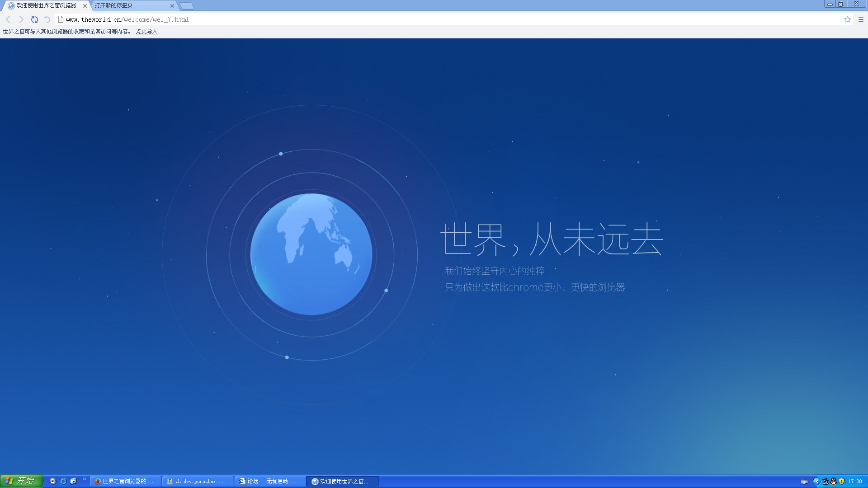Image resolution: width=868 pixels, height=488 pixels.
Task: Expand quick launch overflow chevron
Action: tap(84, 479)
